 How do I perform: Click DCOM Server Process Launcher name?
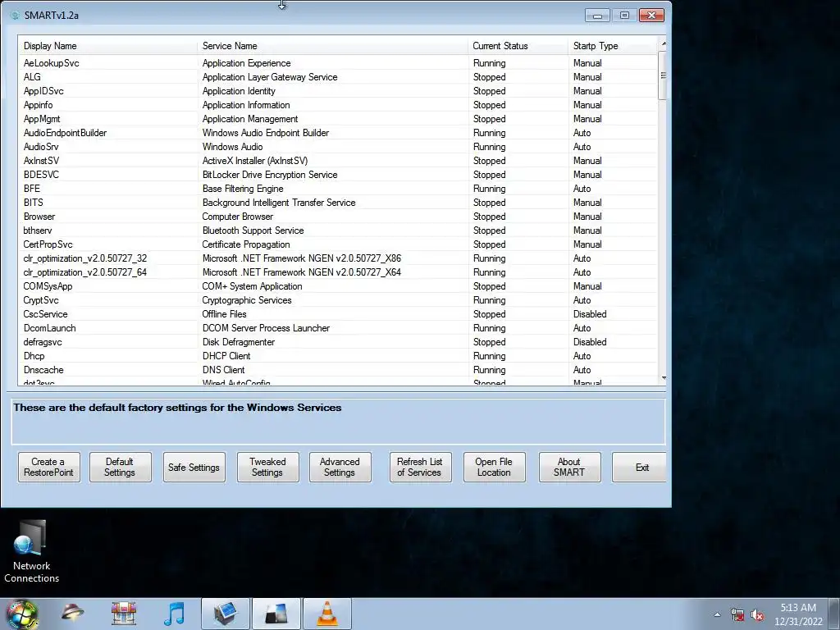(266, 328)
